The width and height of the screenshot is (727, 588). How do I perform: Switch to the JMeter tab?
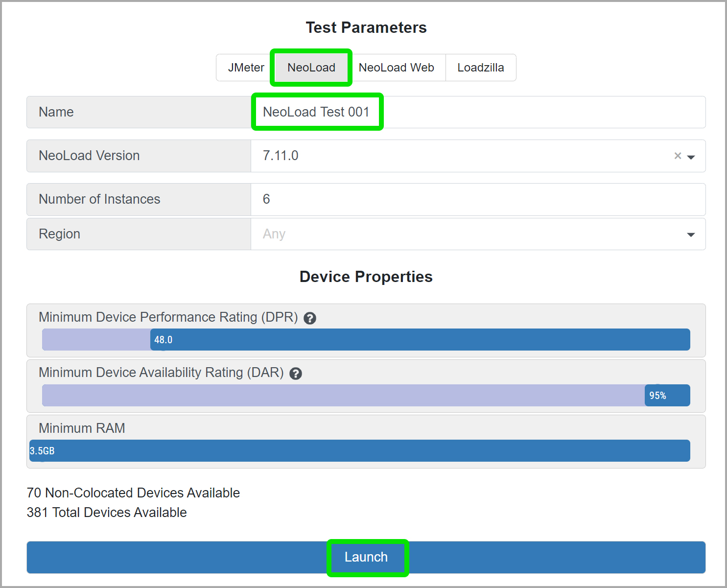(246, 68)
